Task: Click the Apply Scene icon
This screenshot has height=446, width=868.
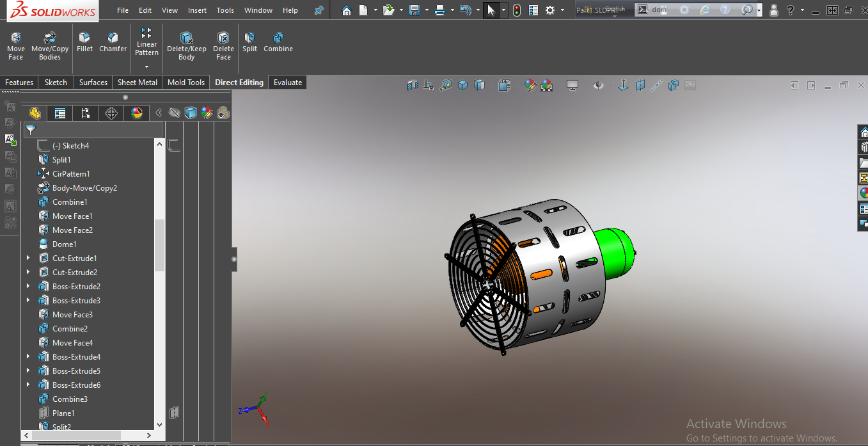Action: (x=546, y=85)
